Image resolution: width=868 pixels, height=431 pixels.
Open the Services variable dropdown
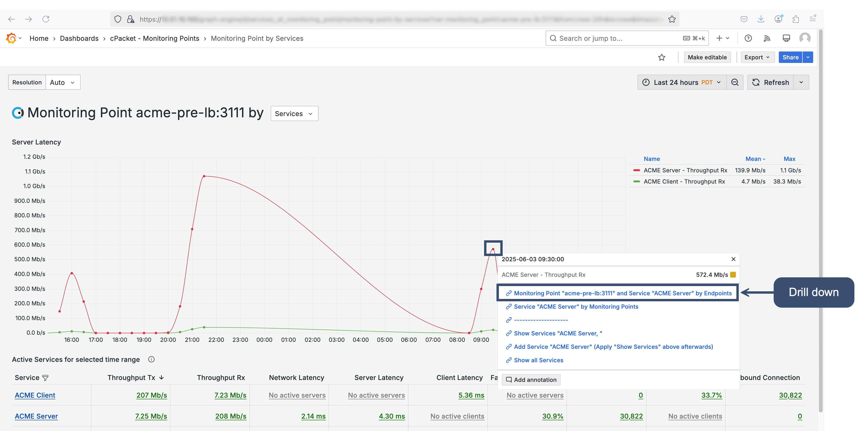[x=294, y=114]
